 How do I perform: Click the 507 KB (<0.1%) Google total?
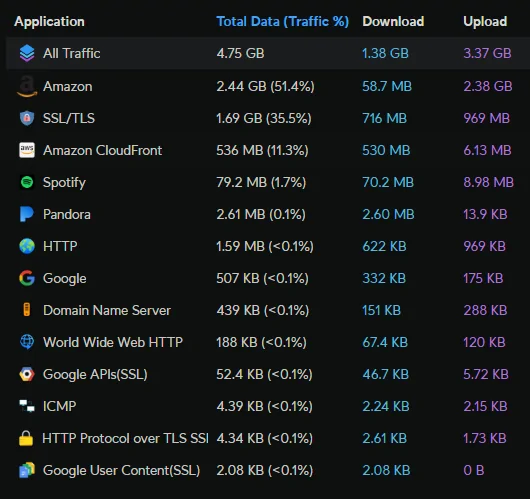(x=262, y=279)
